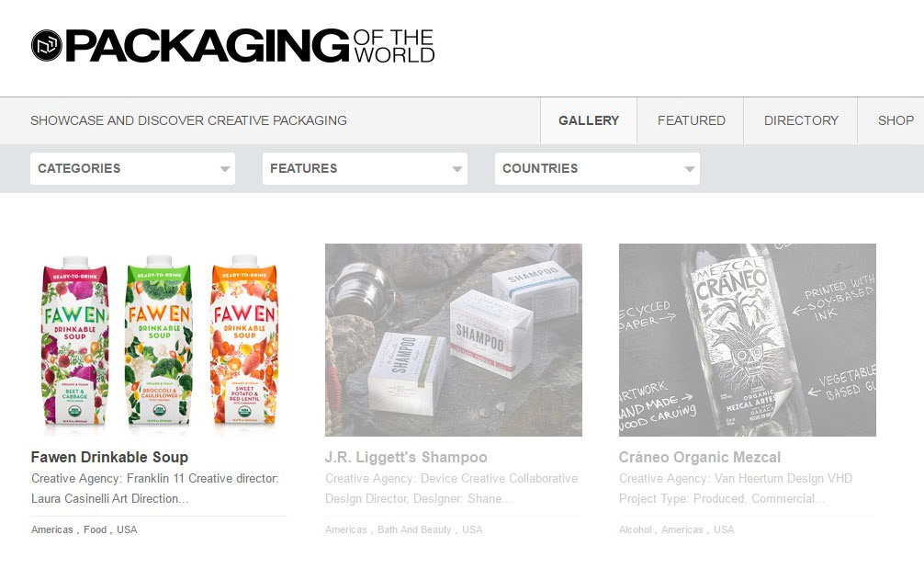Click the Americas tag under Fawen Soup
Screen dimensions: 924x580
pos(51,529)
